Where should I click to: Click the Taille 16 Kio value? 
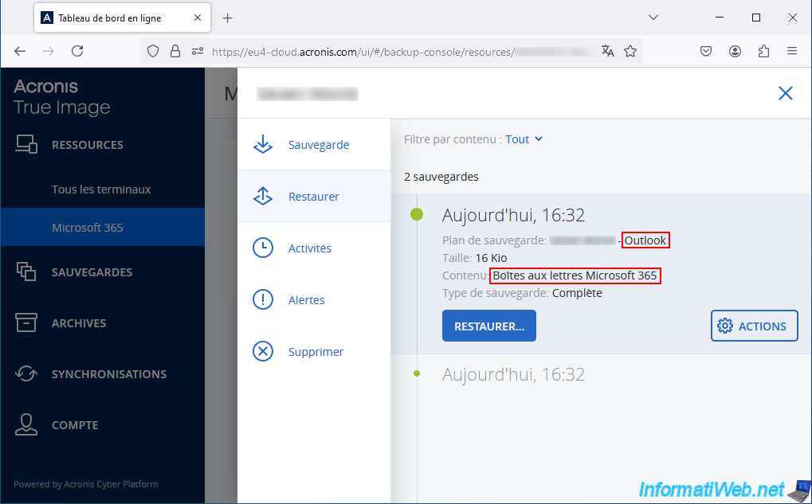(x=491, y=258)
